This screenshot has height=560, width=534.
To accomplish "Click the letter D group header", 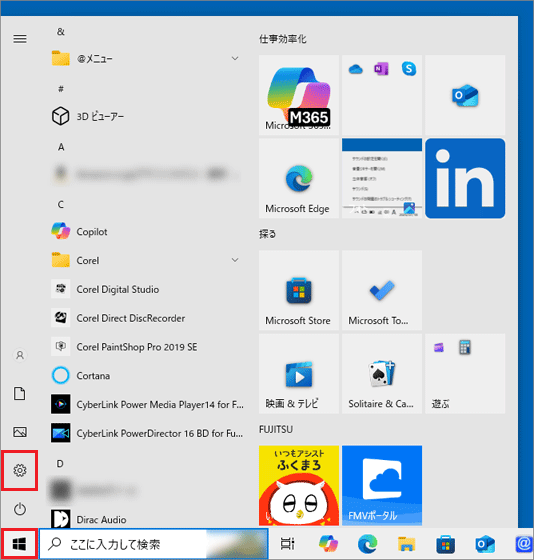I will 60,464.
